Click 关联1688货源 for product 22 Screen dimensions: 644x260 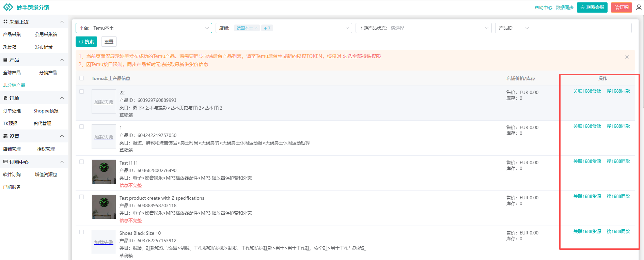(587, 91)
